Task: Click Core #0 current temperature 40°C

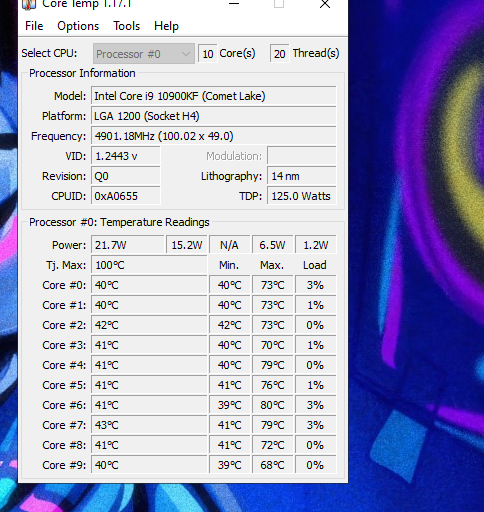Action: [149, 285]
